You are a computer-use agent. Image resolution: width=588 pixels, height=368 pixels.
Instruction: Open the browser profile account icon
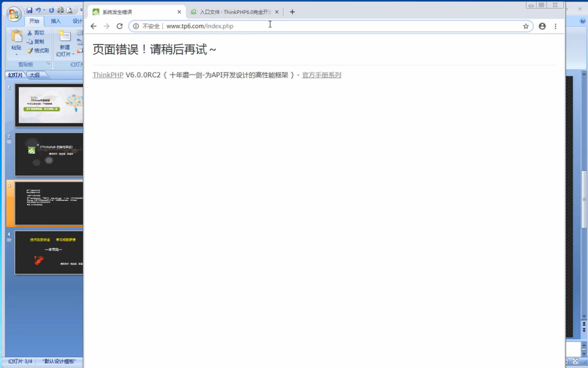pyautogui.click(x=542, y=26)
